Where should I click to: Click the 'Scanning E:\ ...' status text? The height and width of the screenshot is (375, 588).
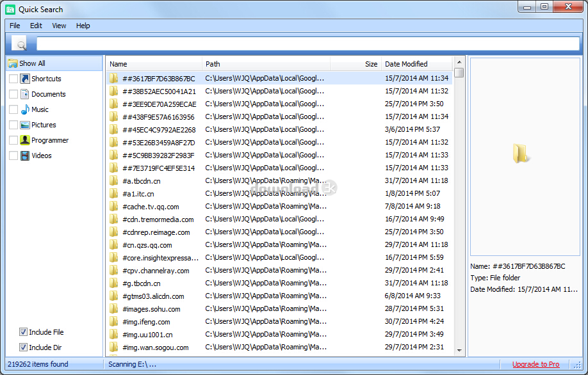(x=133, y=364)
